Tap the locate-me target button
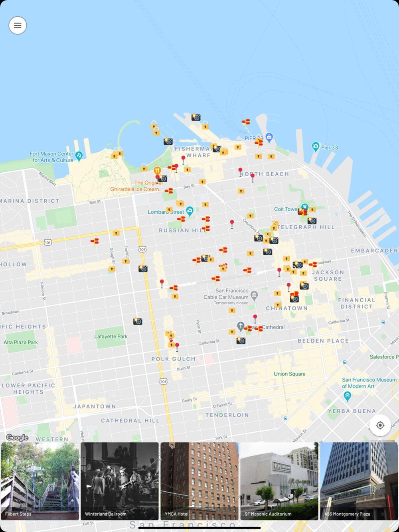The image size is (399, 532). point(380,425)
